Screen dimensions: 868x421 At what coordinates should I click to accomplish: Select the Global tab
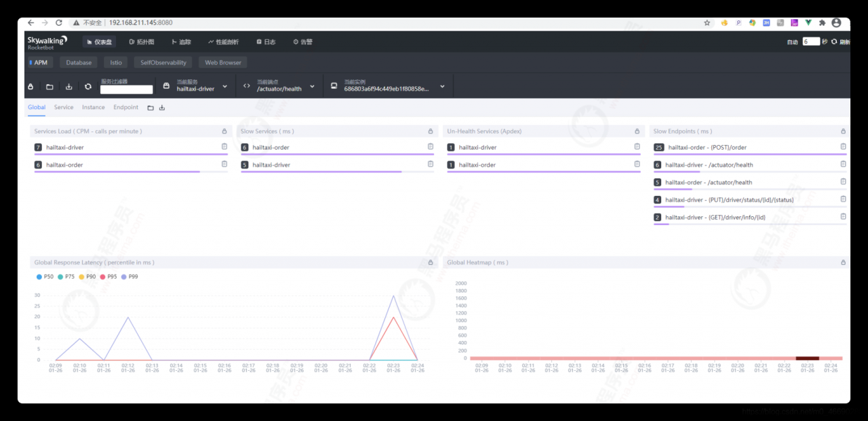[x=37, y=107]
